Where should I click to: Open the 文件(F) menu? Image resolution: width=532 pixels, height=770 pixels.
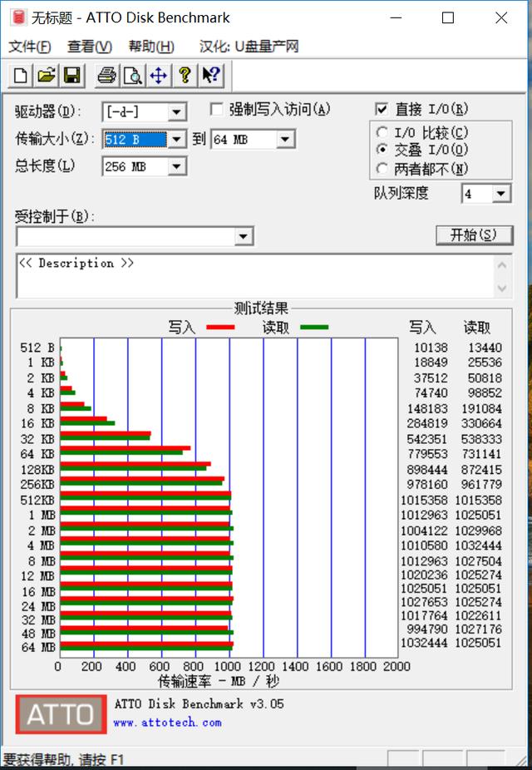29,47
